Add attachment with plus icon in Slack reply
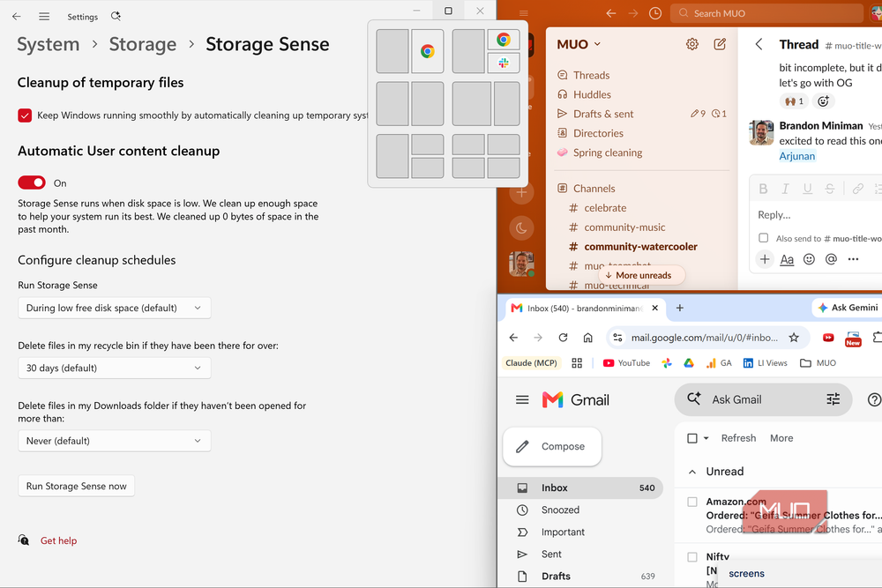This screenshot has height=588, width=882. [765, 259]
